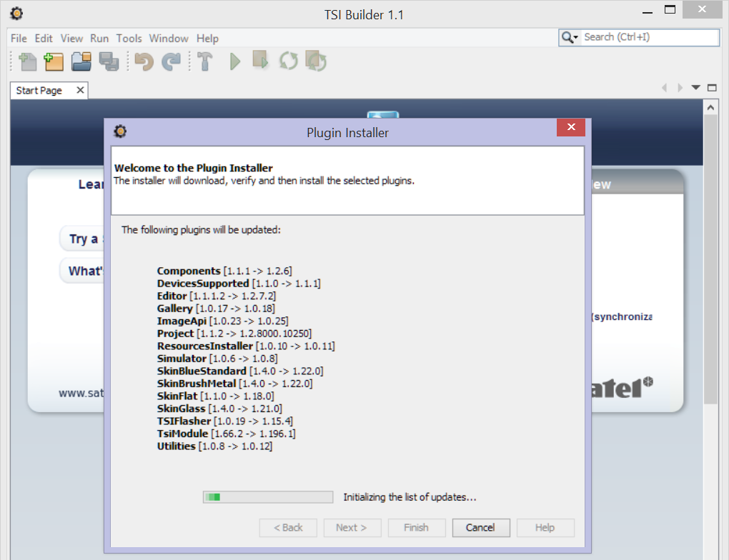Click the 'TSIFlasher' plugin entry
This screenshot has height=560, width=729.
(225, 421)
